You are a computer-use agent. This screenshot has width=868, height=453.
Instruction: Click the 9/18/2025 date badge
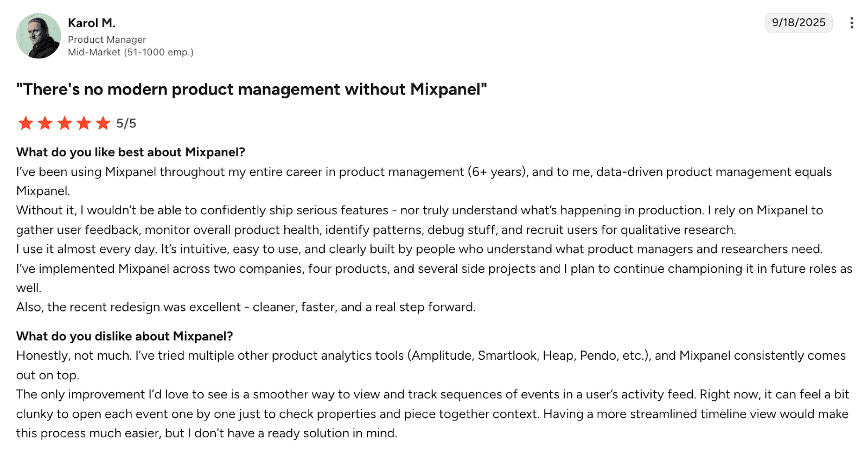point(798,23)
